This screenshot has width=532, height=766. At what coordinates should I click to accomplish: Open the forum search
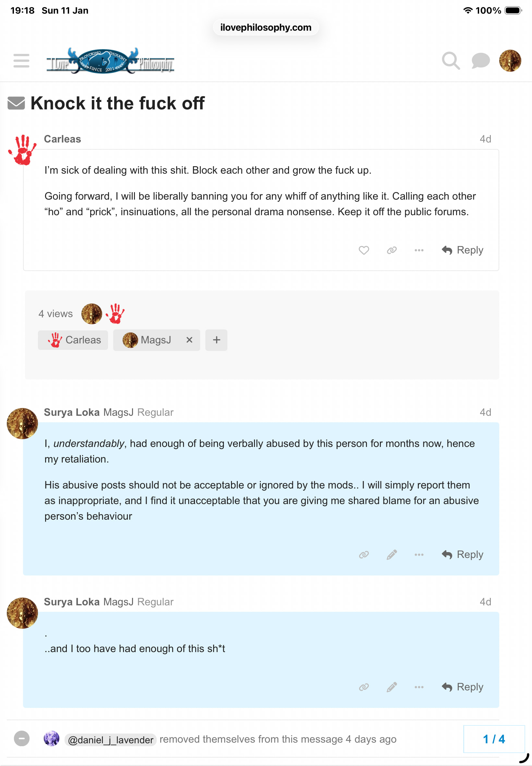[451, 61]
